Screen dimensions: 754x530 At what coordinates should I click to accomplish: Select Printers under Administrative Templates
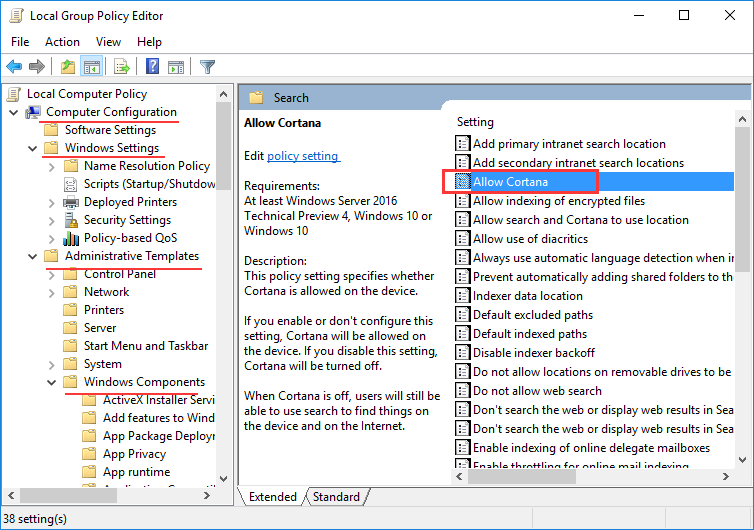[x=104, y=310]
